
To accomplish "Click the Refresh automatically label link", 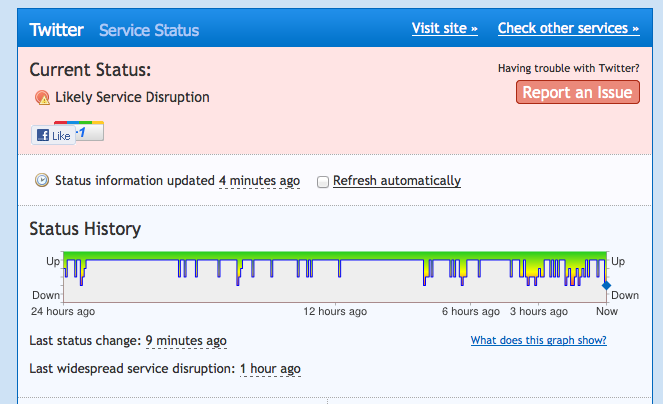I will click(397, 181).
